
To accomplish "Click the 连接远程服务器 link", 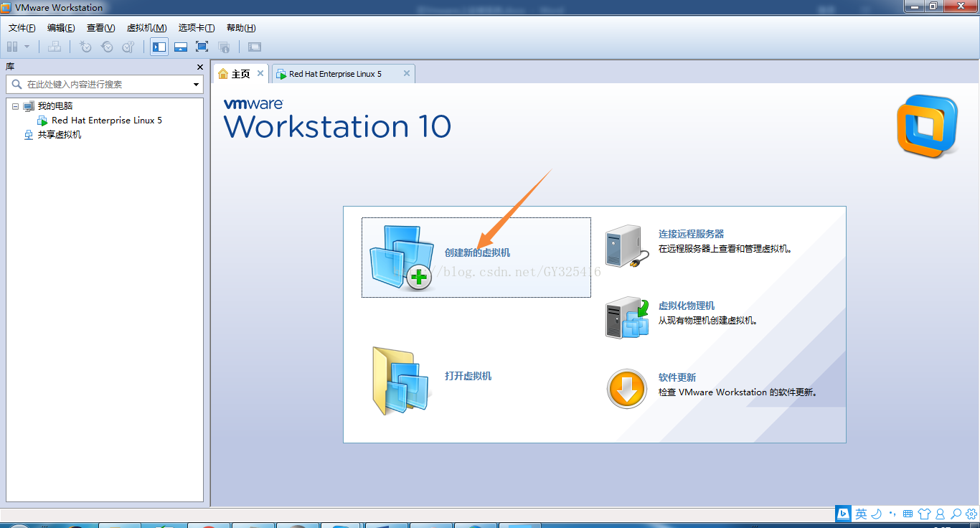I will (x=692, y=234).
